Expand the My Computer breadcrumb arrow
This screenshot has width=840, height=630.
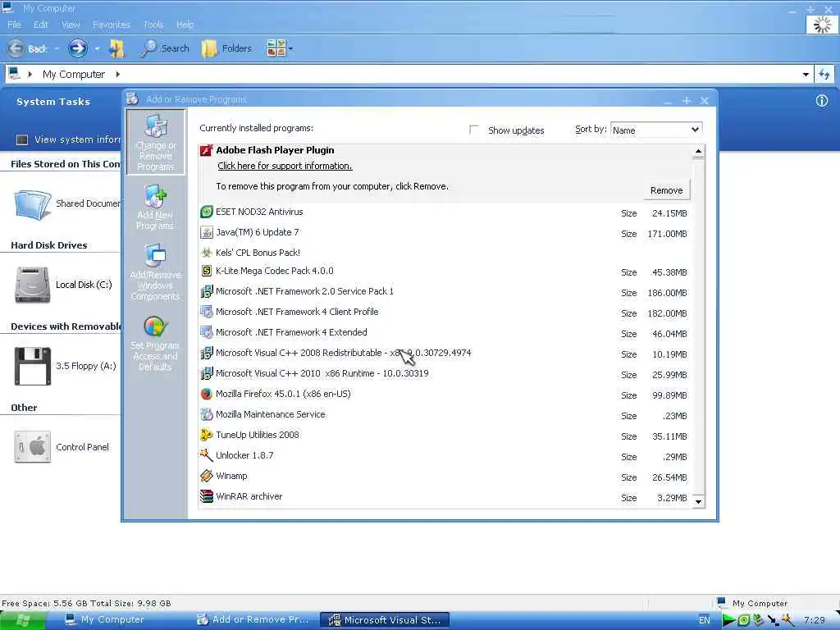(118, 74)
